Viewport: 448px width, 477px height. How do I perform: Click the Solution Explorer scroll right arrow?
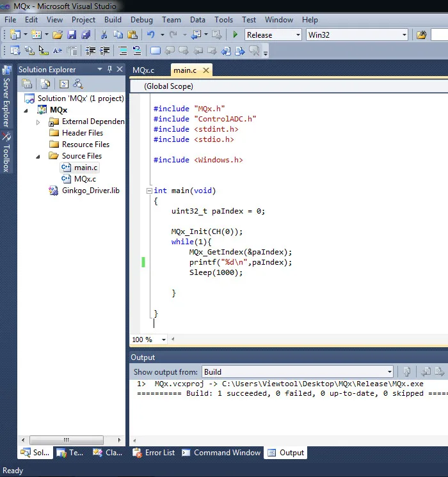pos(119,440)
